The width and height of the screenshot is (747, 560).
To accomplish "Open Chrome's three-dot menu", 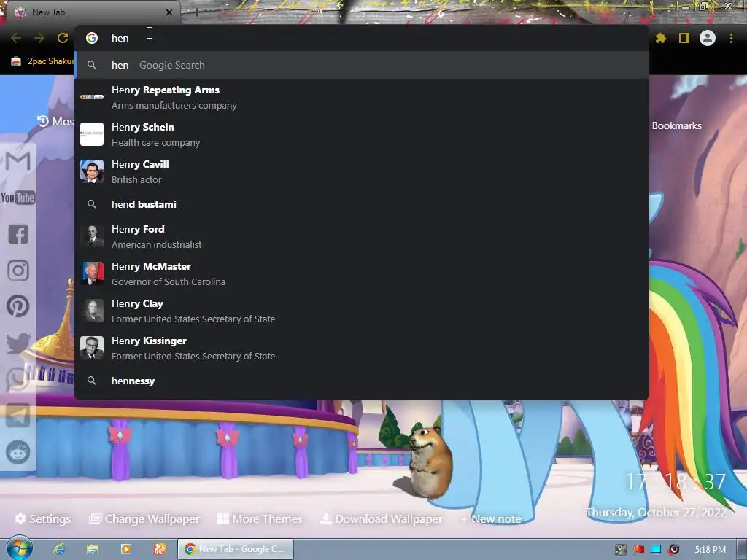I will point(731,38).
